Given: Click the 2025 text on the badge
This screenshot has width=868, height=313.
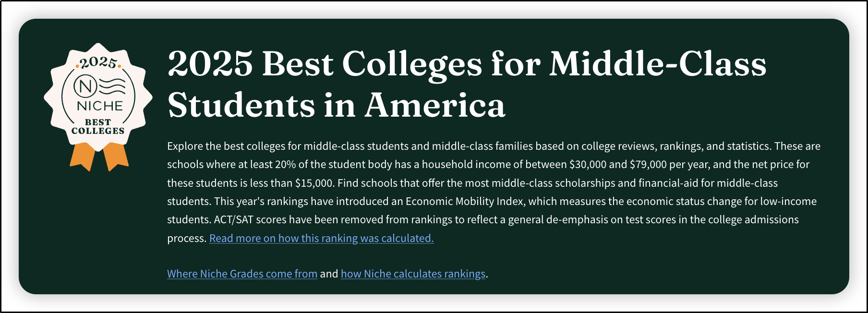Looking at the screenshot, I should (98, 63).
